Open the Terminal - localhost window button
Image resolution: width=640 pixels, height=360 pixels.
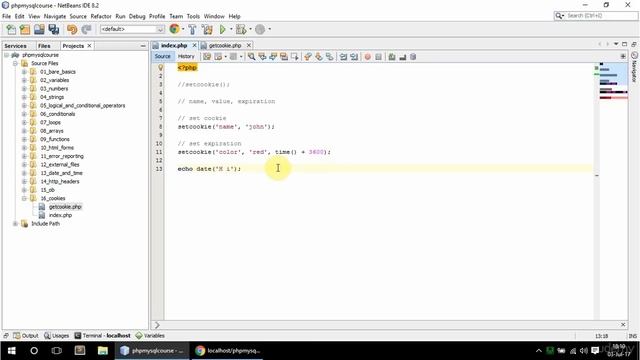[102, 336]
